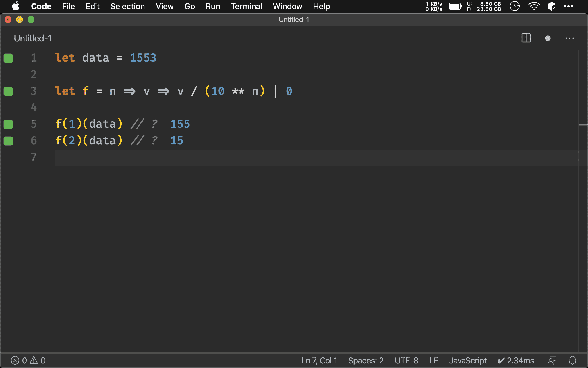Image resolution: width=588 pixels, height=368 pixels.
Task: Click Ln 7, Col 1 to go to a line
Action: [x=319, y=360]
